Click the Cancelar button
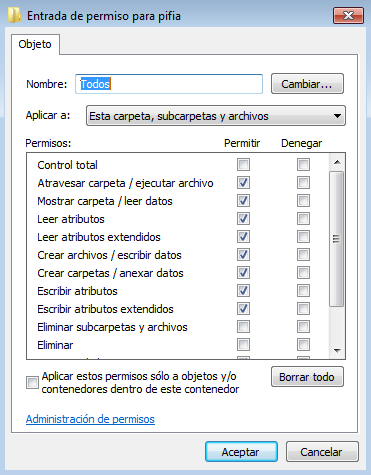The image size is (371, 475). [322, 452]
